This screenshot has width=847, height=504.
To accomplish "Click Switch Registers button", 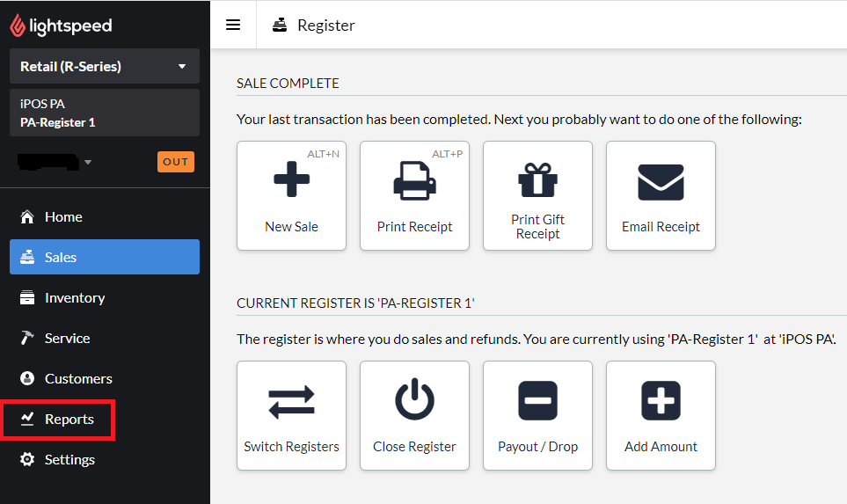I will 292,415.
